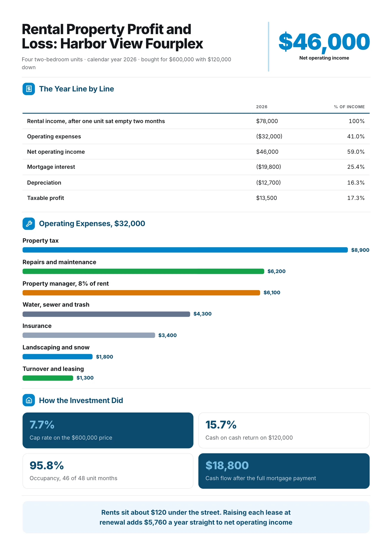Click the $78,000 rental income value
This screenshot has height=555, width=392.
point(267,121)
